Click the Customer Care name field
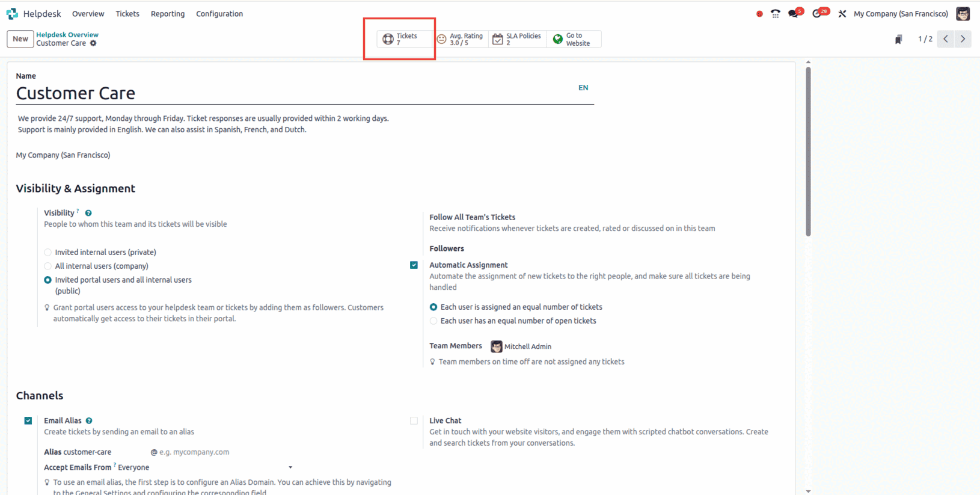Viewport: 980px width, 495px height. [295, 93]
